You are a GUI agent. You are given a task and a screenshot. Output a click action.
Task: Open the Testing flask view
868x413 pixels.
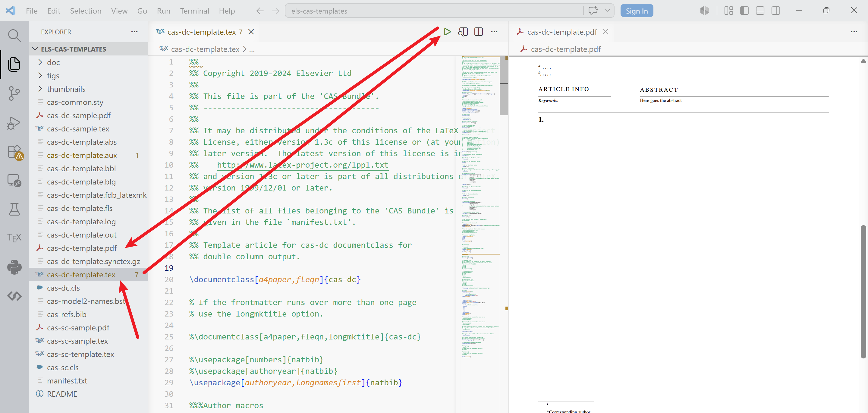point(14,209)
